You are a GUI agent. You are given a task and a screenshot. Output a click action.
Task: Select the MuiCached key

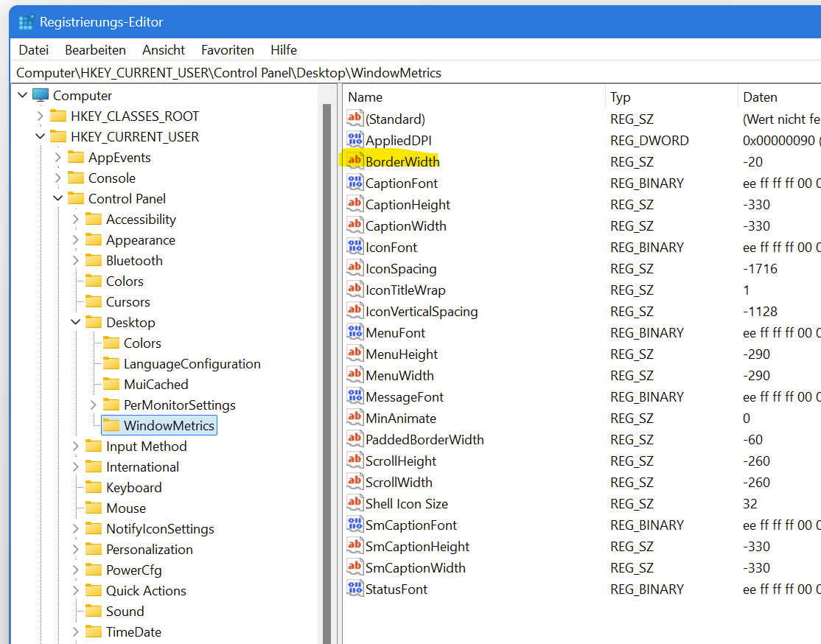(156, 385)
